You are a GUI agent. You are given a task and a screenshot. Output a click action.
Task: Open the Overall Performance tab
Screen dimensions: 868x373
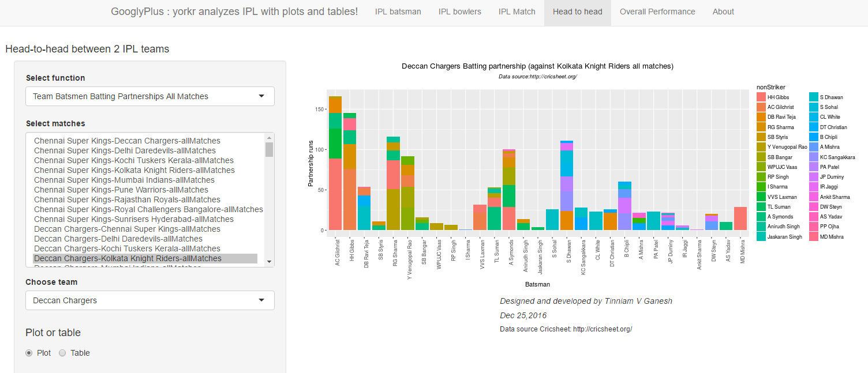pos(657,12)
